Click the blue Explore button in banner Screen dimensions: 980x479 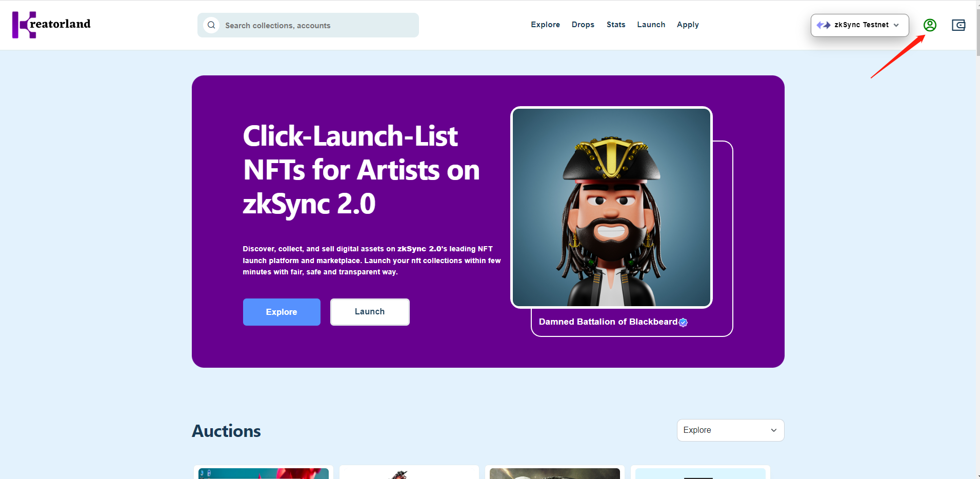282,312
